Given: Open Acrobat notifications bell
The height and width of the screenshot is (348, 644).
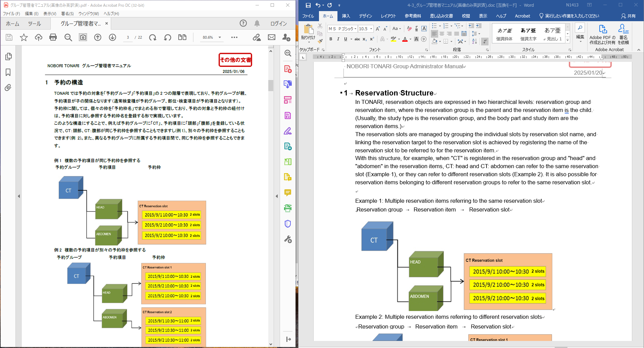Looking at the screenshot, I should (x=257, y=23).
